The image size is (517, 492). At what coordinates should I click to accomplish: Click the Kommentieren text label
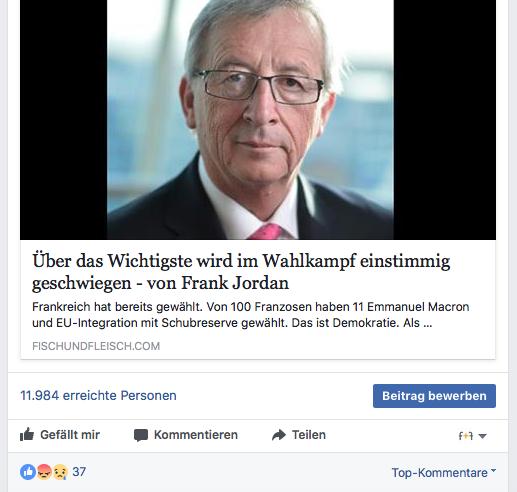point(196,435)
